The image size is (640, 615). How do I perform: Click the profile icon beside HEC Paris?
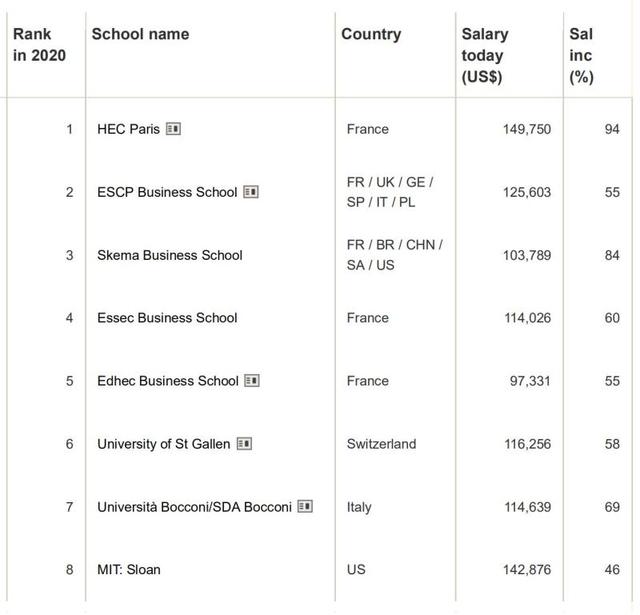(173, 129)
